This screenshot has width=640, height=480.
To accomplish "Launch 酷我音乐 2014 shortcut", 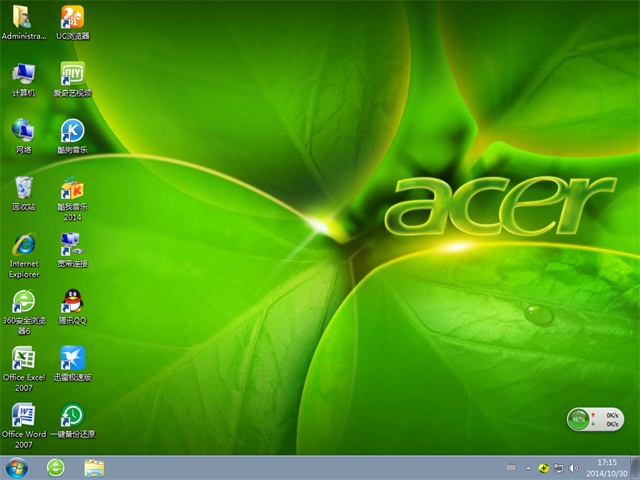I will coord(72,188).
